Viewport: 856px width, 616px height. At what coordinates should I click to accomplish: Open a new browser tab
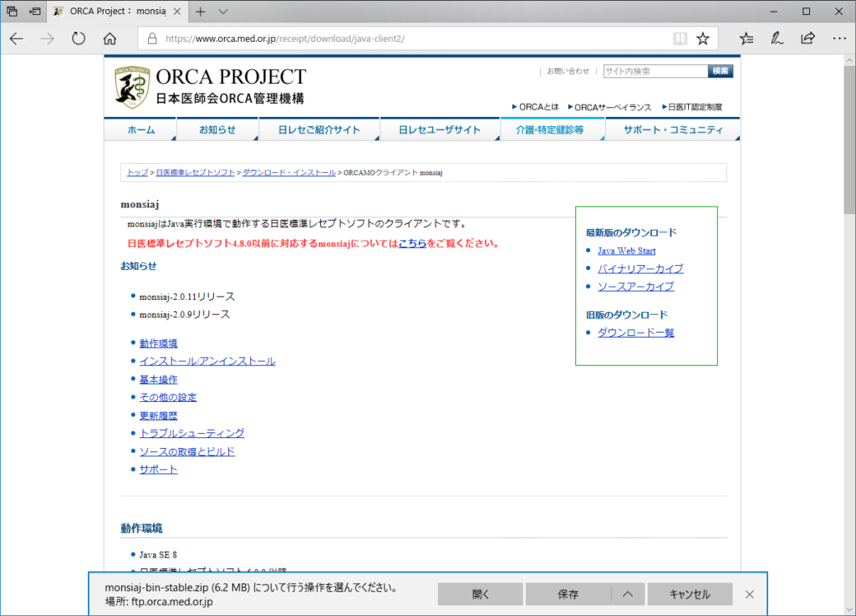[x=201, y=12]
